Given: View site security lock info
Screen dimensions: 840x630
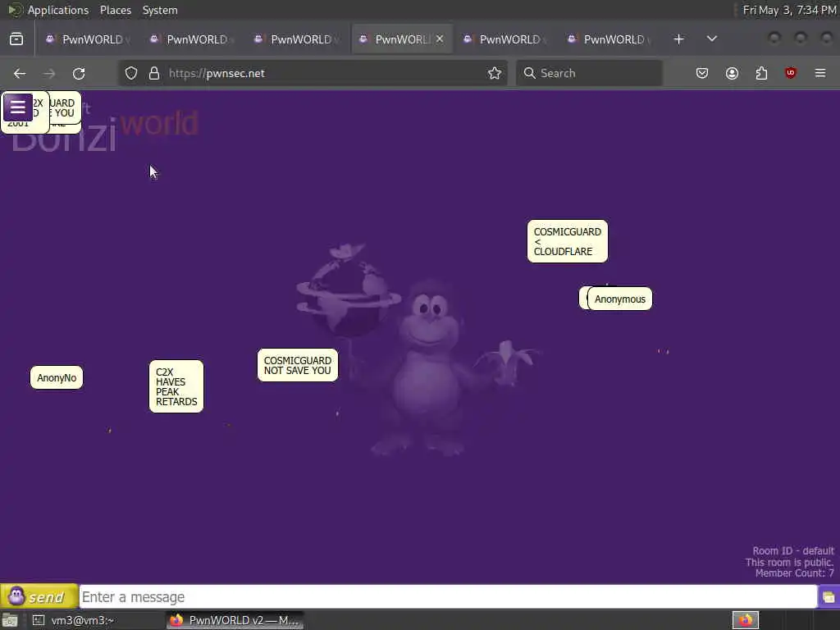Looking at the screenshot, I should click(154, 73).
